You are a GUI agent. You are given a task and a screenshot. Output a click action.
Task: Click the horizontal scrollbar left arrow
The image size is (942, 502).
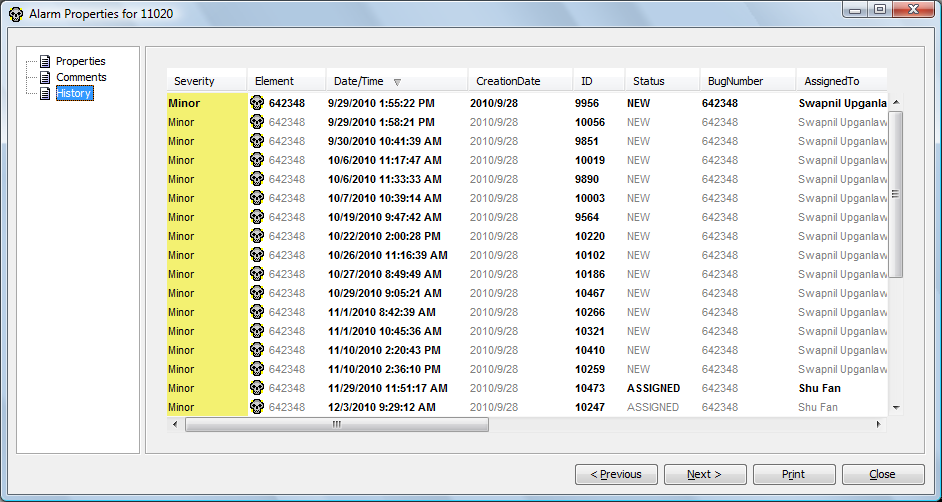point(175,425)
